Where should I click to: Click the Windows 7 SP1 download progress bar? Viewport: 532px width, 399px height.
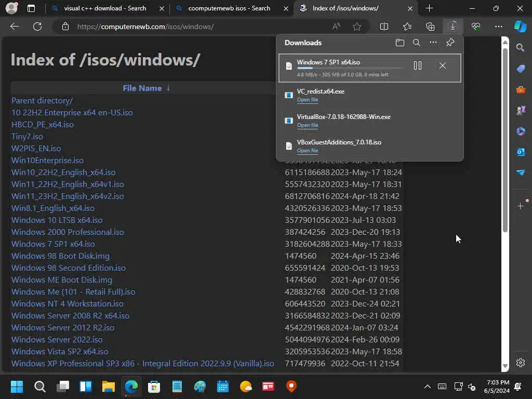[350, 69]
